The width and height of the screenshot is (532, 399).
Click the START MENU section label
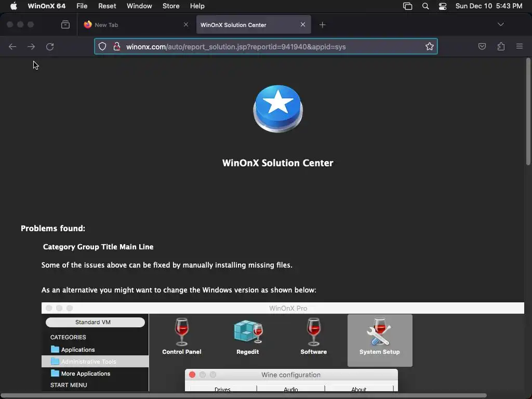69,385
